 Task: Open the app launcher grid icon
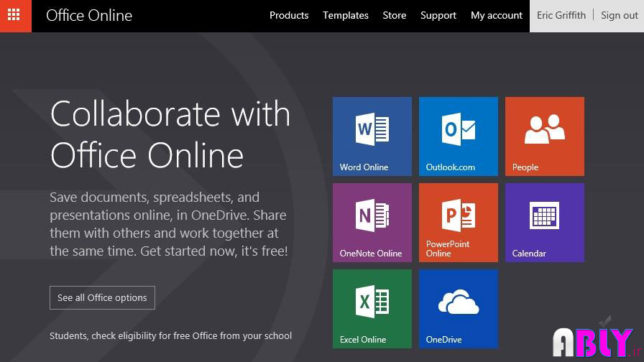pyautogui.click(x=15, y=16)
